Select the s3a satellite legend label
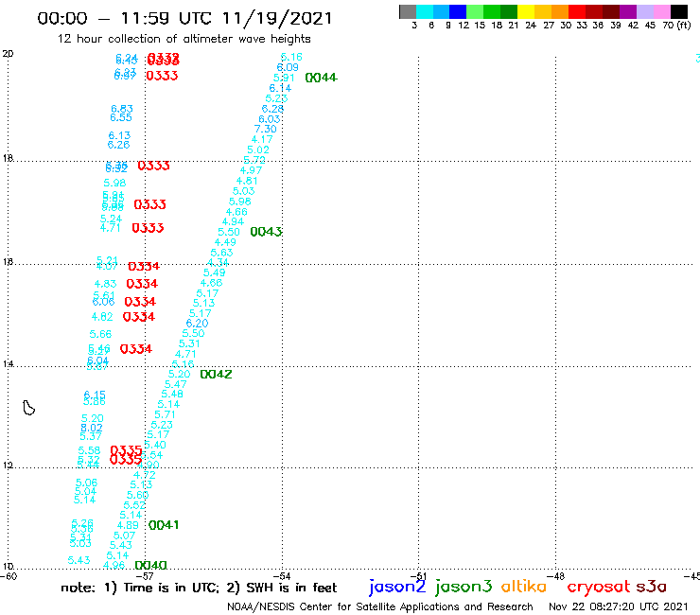 [651, 587]
